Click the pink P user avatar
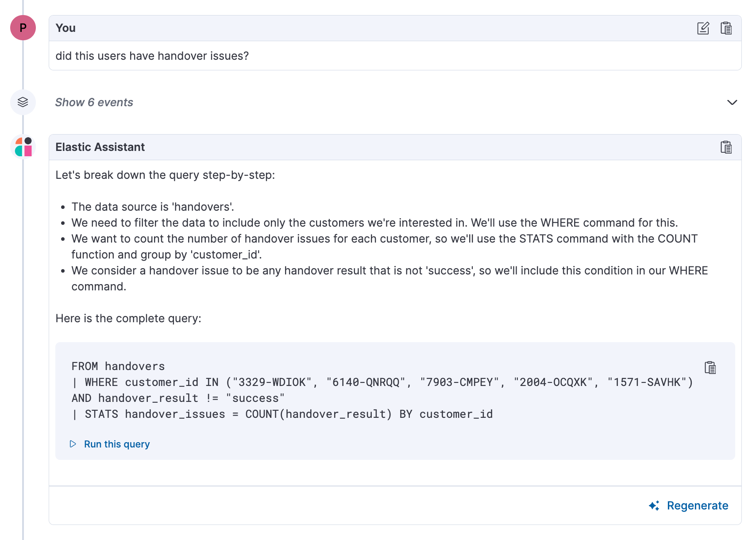Viewport: 756px width, 540px height. click(23, 28)
